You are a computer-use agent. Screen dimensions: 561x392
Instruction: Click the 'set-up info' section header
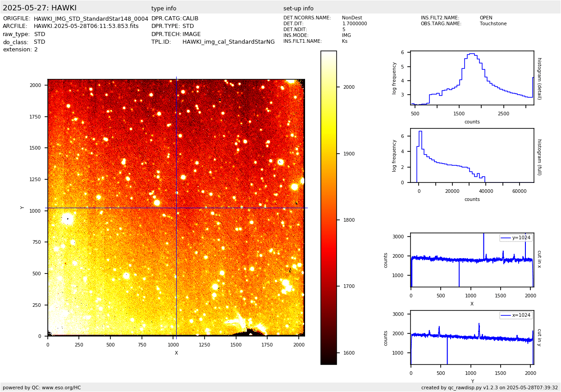point(298,9)
